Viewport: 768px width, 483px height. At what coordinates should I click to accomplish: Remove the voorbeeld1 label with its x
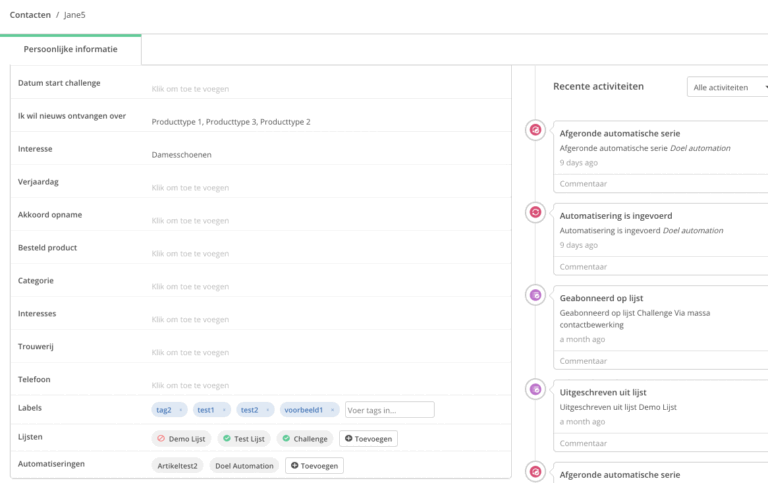332,410
